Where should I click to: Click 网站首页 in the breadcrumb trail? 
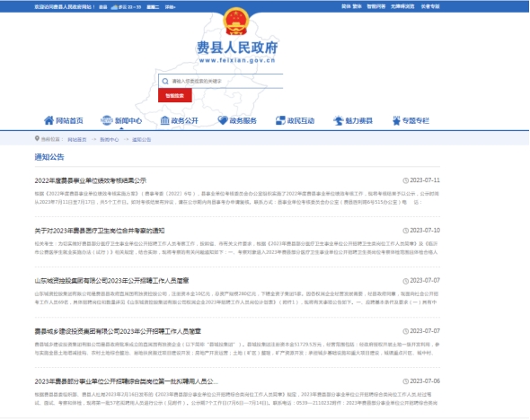(x=76, y=139)
